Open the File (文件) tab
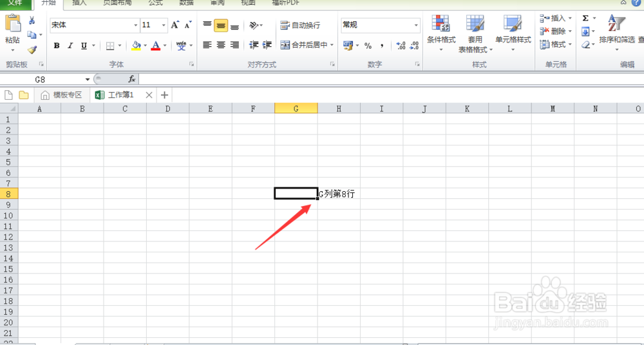This screenshot has height=345, width=644. pos(16,3)
